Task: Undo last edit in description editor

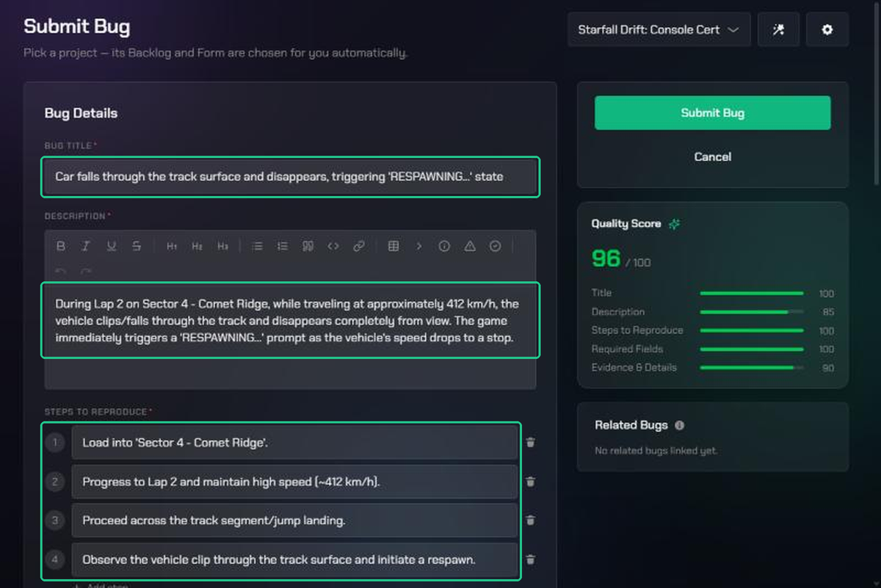Action: tap(61, 271)
